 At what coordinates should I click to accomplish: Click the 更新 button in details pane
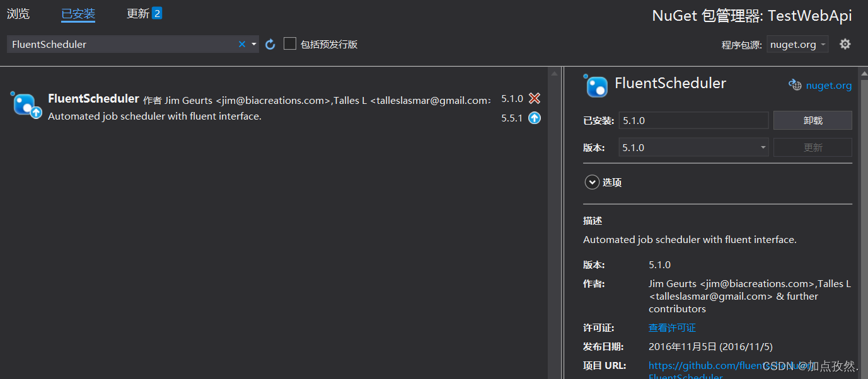813,147
